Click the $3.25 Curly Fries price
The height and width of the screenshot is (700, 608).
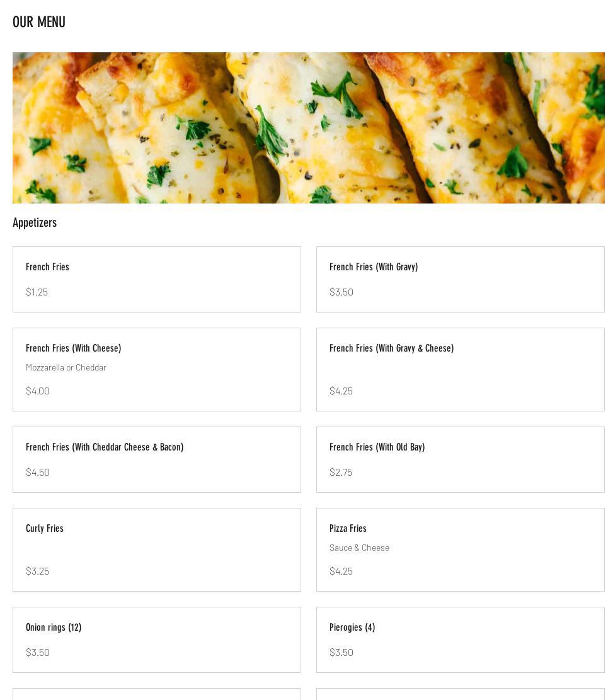click(37, 571)
